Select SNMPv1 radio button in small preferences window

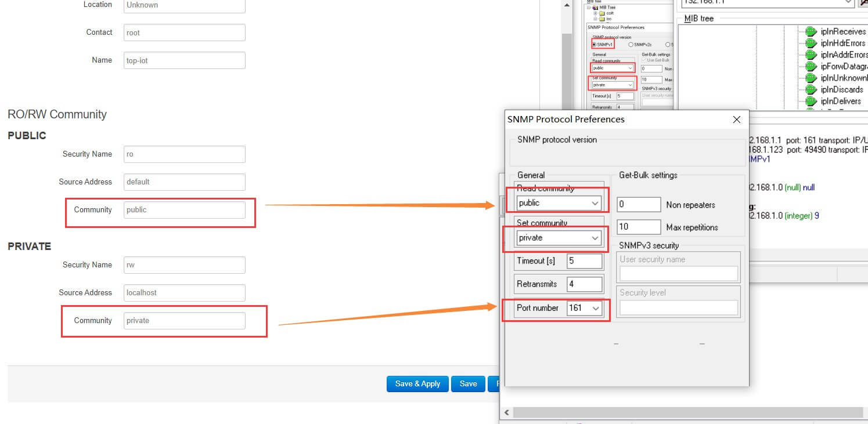(595, 45)
